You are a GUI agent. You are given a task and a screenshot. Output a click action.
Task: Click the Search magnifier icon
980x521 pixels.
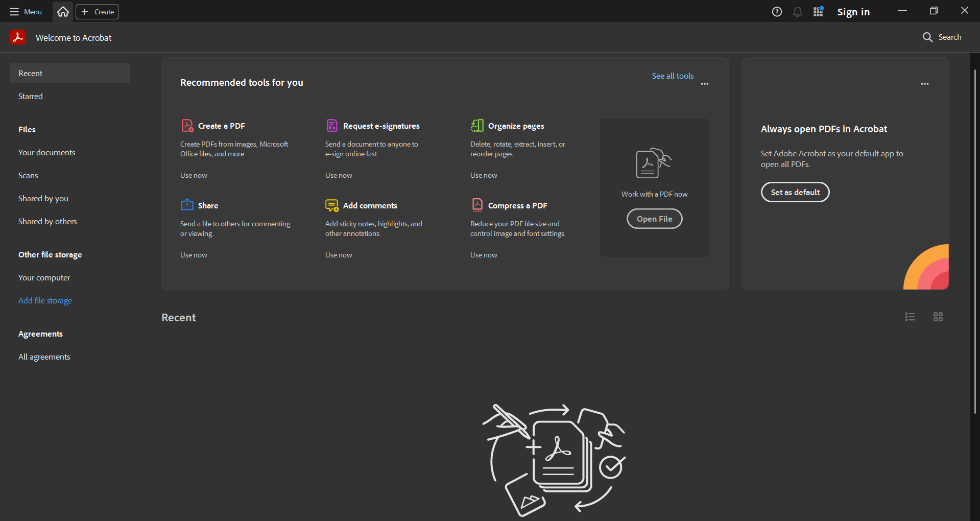pyautogui.click(x=927, y=37)
